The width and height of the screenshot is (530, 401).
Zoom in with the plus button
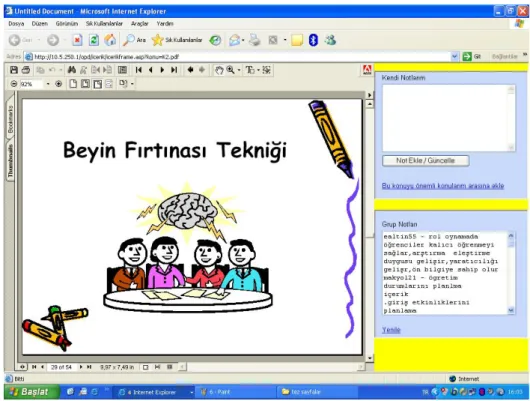point(58,84)
